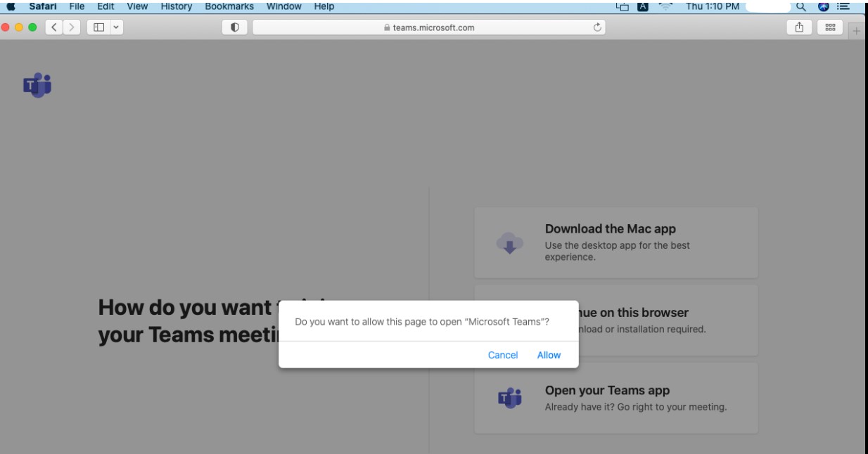This screenshot has width=868, height=454.
Task: Show the Safari sidebar
Action: point(97,27)
